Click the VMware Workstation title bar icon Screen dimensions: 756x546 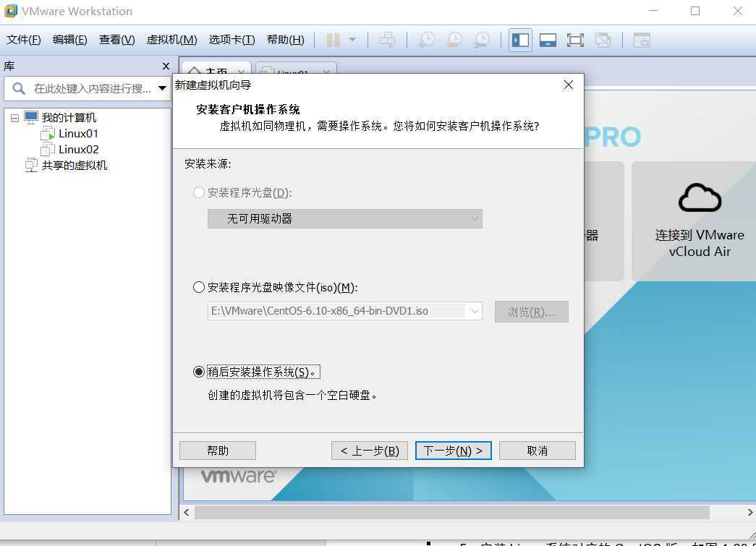[x=11, y=11]
